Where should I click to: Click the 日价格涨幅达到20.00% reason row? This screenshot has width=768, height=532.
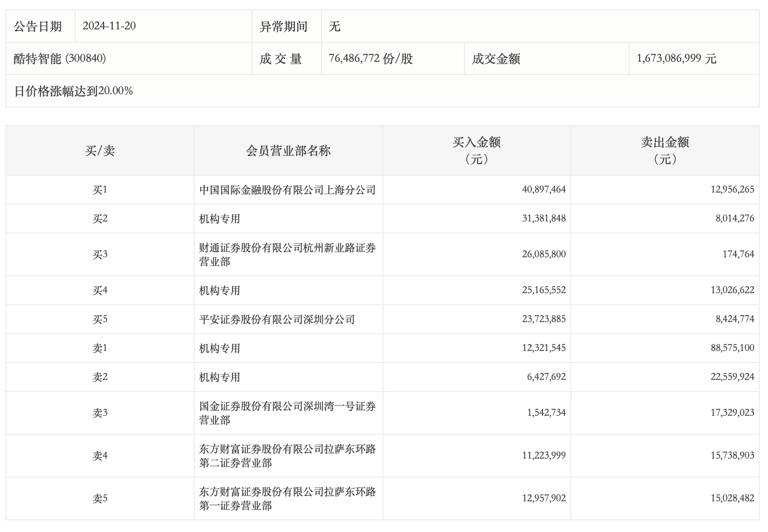tap(73, 91)
